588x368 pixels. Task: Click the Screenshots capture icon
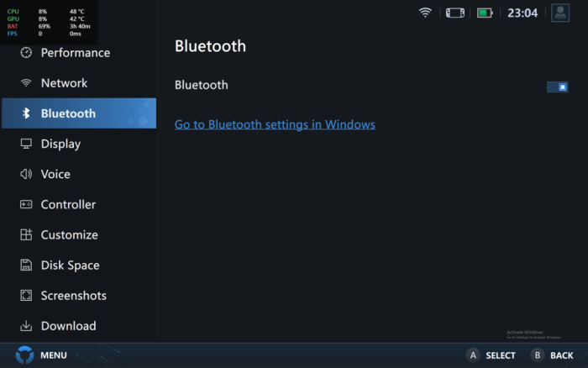(x=26, y=296)
